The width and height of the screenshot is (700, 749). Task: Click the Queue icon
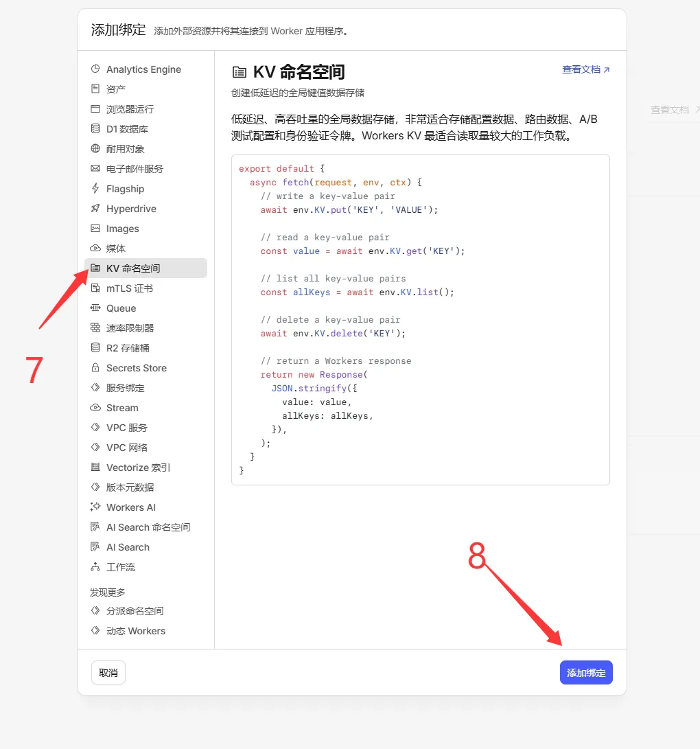[95, 308]
